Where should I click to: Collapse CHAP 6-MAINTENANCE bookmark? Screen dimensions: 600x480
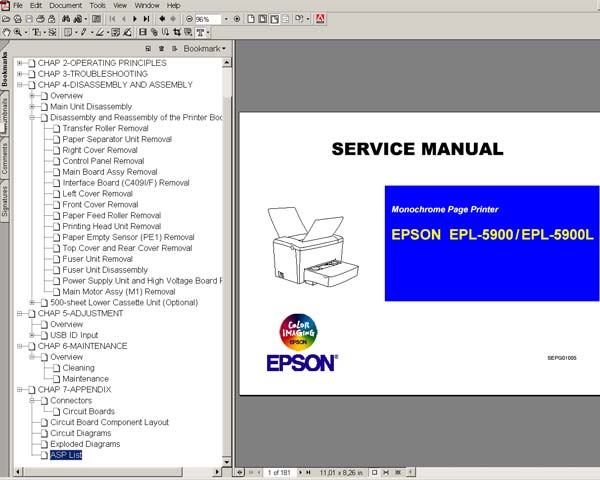pyautogui.click(x=20, y=346)
